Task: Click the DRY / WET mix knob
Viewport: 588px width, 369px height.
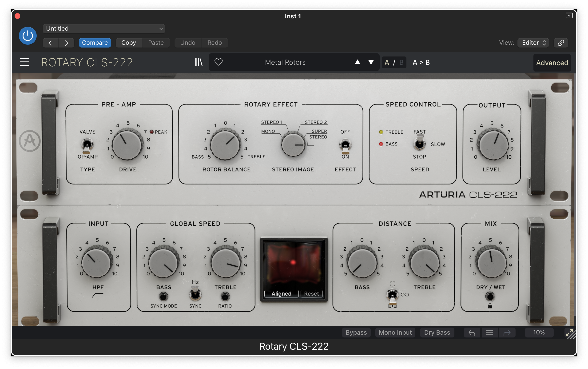Action: [x=491, y=262]
